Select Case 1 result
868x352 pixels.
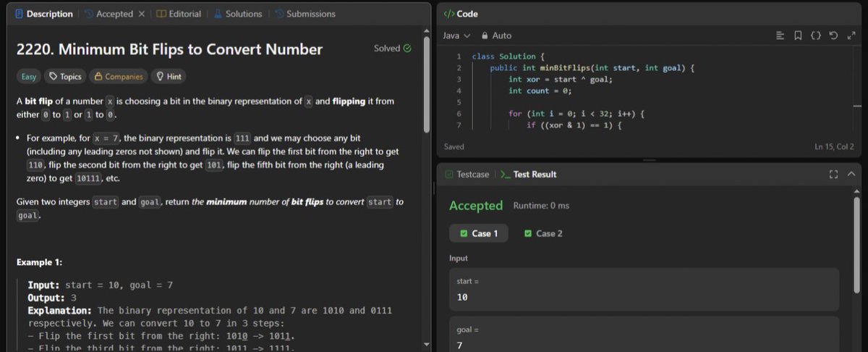478,233
